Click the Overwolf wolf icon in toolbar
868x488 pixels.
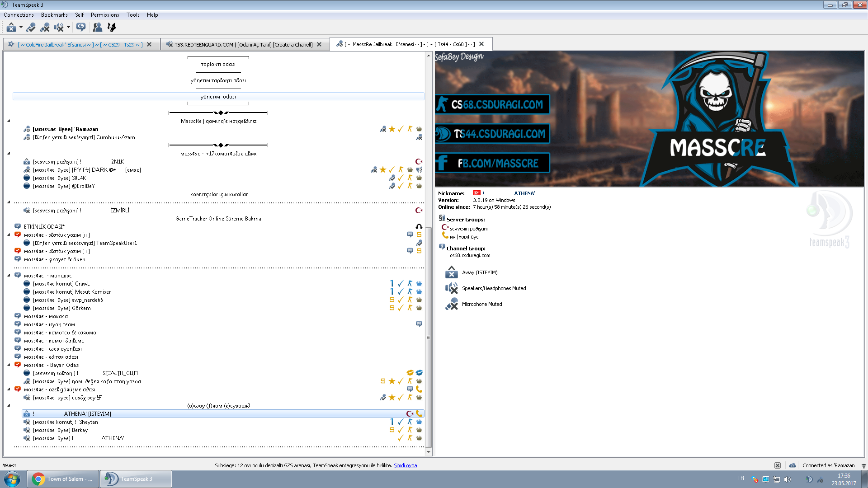click(111, 28)
